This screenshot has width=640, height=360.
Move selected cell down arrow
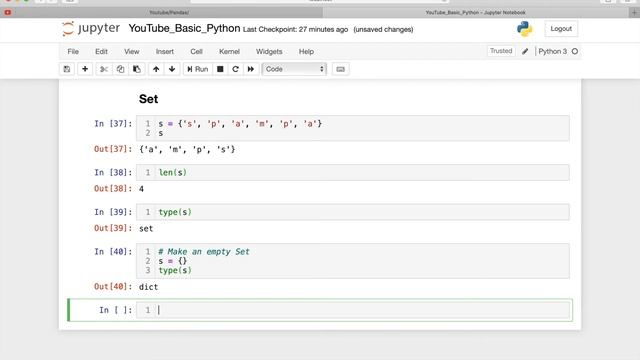coord(172,69)
